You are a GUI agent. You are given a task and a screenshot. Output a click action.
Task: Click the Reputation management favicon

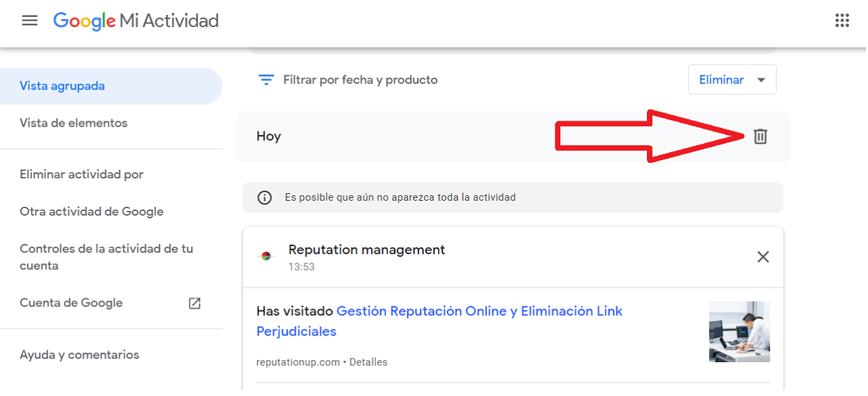pos(266,256)
